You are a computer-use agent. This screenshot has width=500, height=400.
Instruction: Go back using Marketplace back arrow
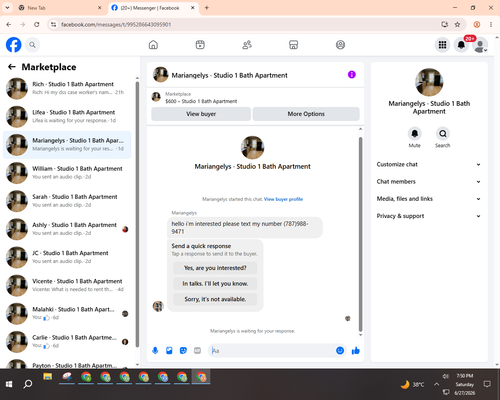click(x=12, y=67)
